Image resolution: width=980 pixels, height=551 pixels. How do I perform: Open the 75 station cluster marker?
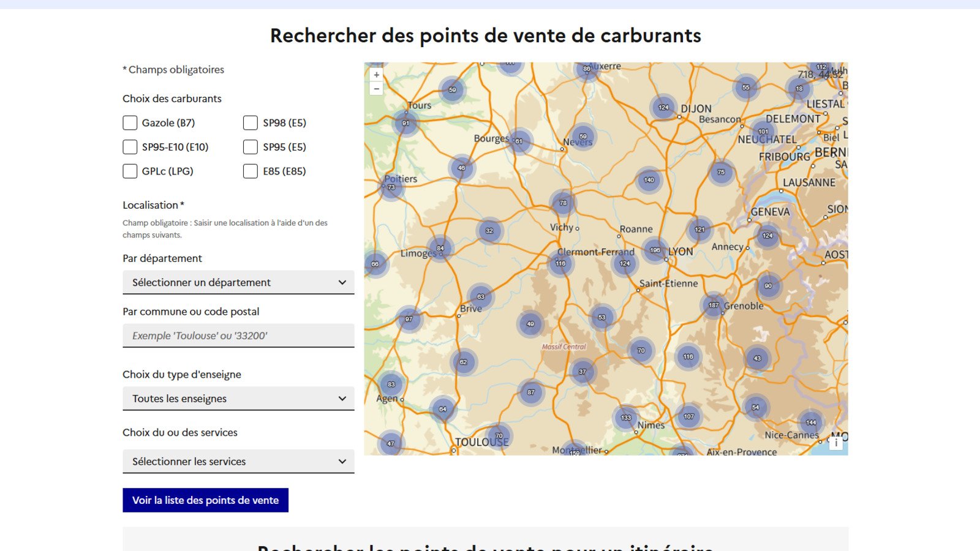(721, 172)
